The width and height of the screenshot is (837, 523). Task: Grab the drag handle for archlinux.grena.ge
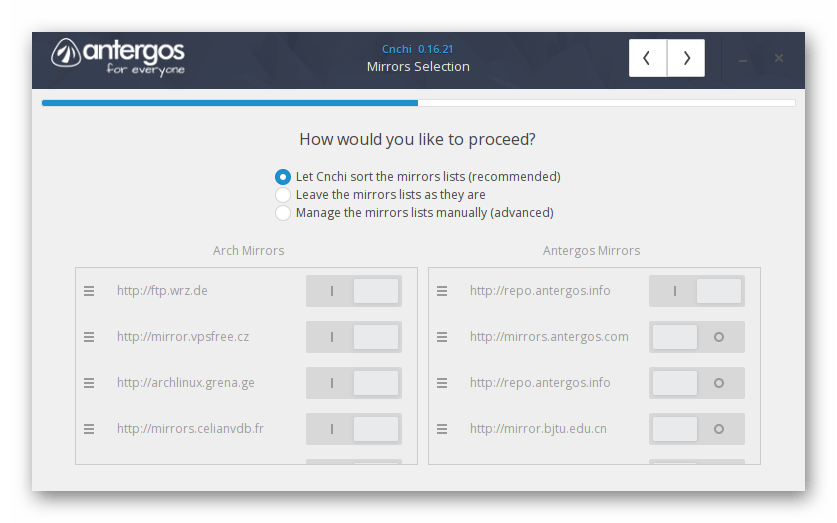click(x=89, y=383)
